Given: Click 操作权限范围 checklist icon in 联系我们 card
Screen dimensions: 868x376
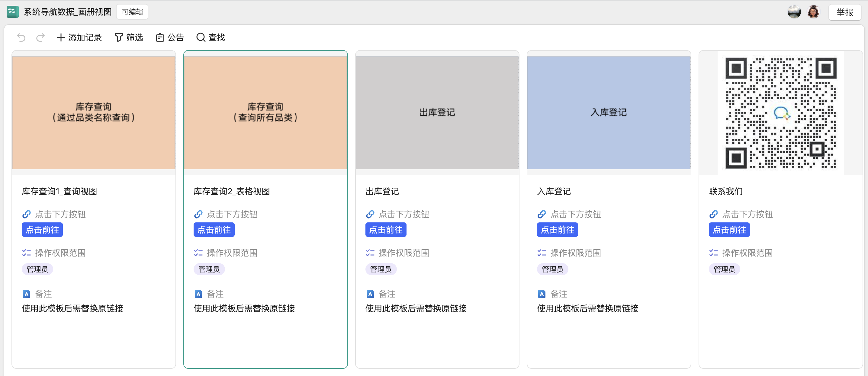Looking at the screenshot, I should click(714, 253).
